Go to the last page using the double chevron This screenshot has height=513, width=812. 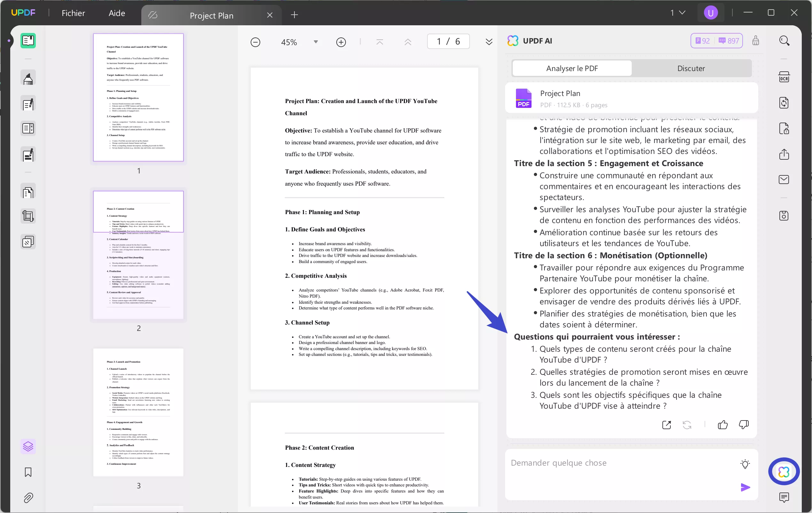488,42
